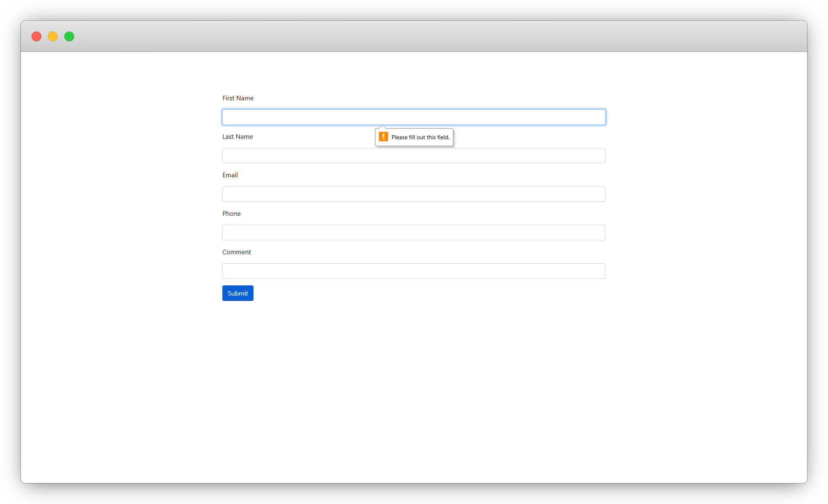The height and width of the screenshot is (504, 828).
Task: Click the validation tooltip's pointer arrow
Action: [382, 127]
